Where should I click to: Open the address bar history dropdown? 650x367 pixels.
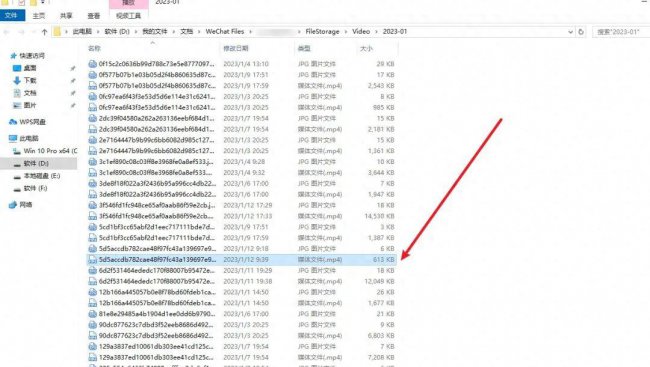click(570, 32)
